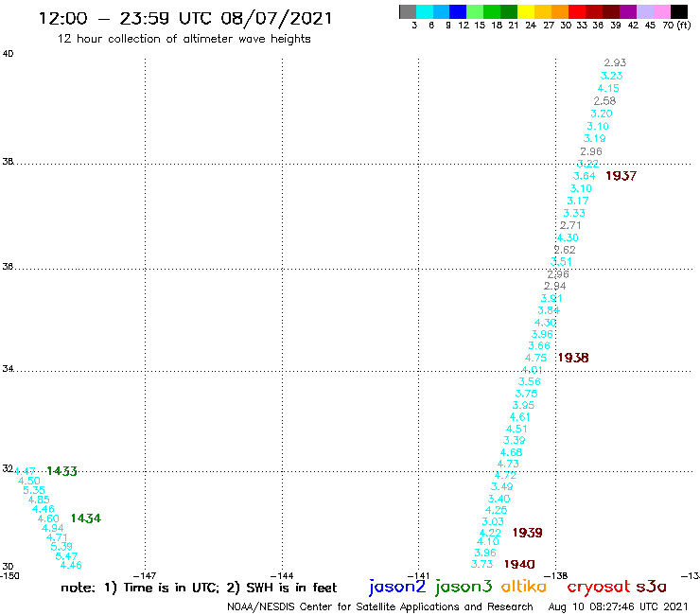The height and width of the screenshot is (615, 700).
Task: Click the 1938 pass time label
Action: click(x=573, y=358)
